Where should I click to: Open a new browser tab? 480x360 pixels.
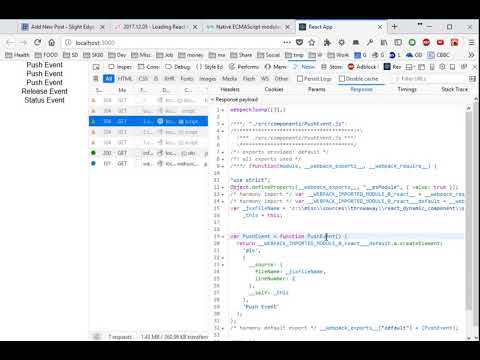[x=395, y=27]
